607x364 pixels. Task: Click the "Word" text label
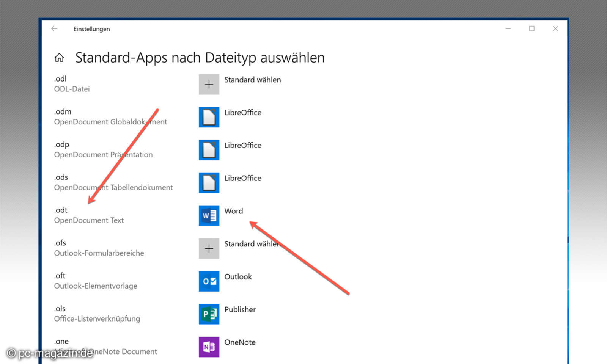click(x=234, y=211)
